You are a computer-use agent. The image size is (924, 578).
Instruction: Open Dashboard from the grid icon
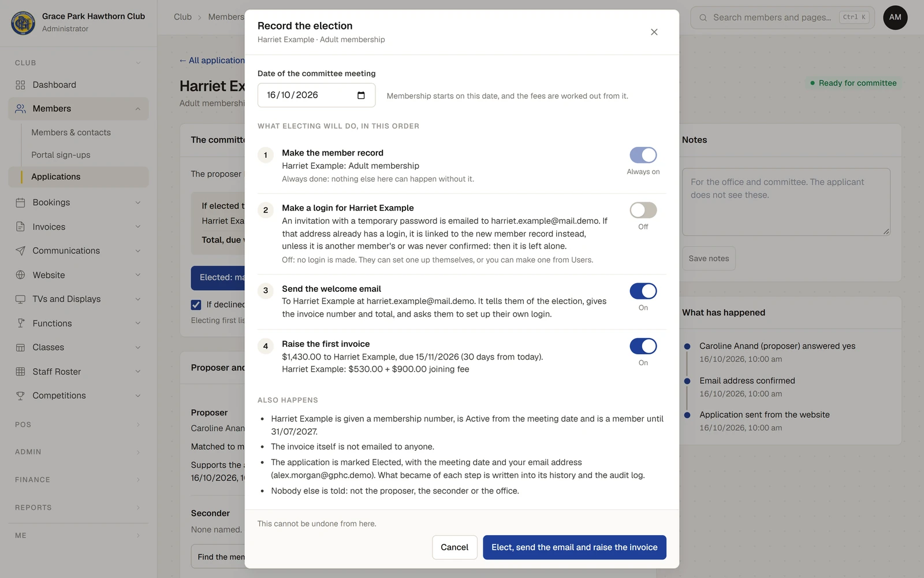click(x=20, y=85)
